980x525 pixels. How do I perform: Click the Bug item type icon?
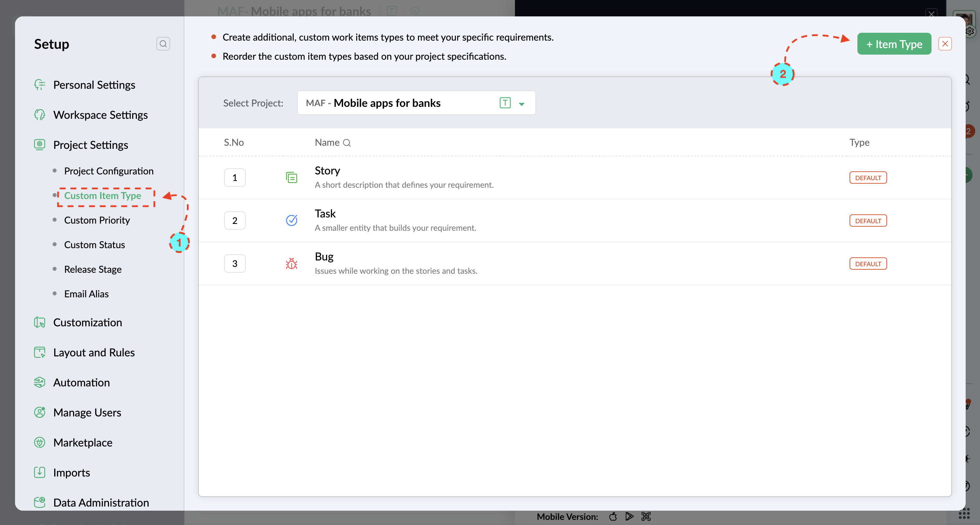click(291, 264)
